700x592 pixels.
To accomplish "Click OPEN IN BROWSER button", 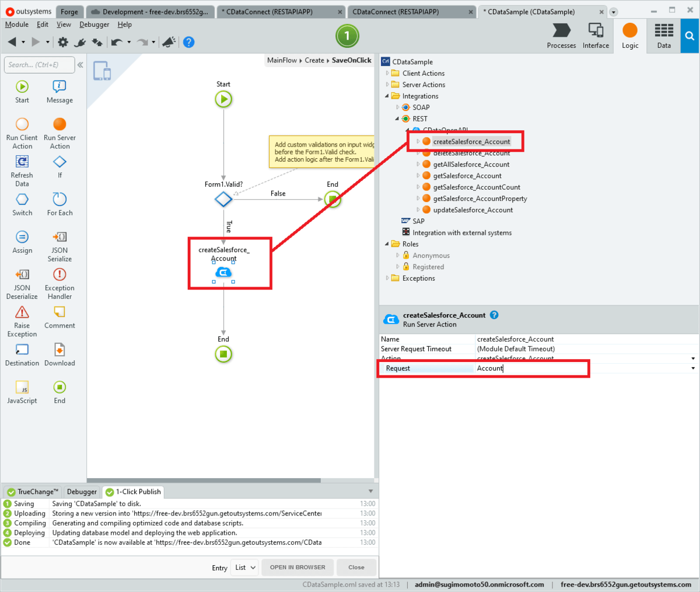I will pyautogui.click(x=297, y=567).
